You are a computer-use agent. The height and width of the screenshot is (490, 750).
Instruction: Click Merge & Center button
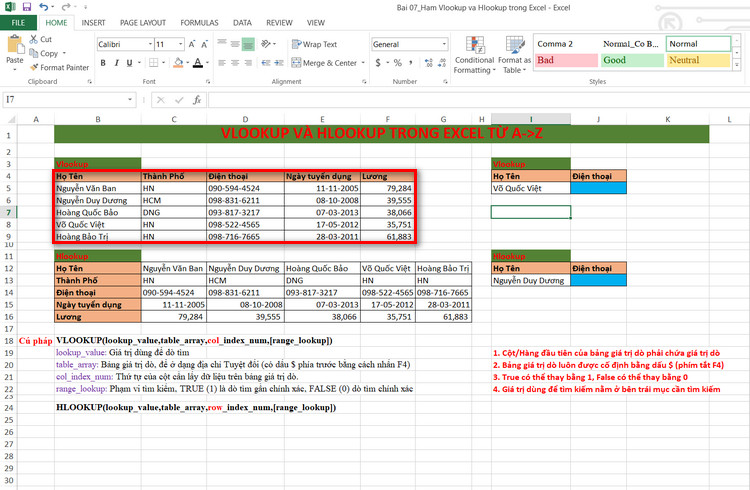[x=324, y=63]
